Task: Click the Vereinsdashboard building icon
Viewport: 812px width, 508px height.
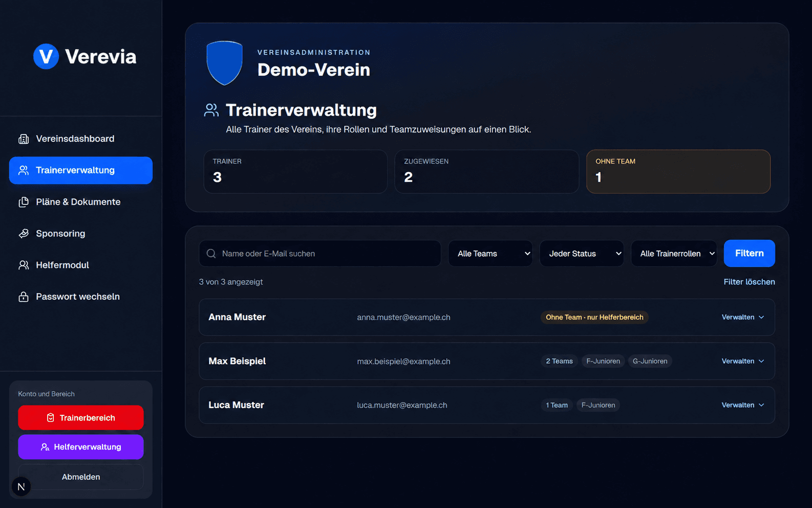Action: tap(24, 139)
